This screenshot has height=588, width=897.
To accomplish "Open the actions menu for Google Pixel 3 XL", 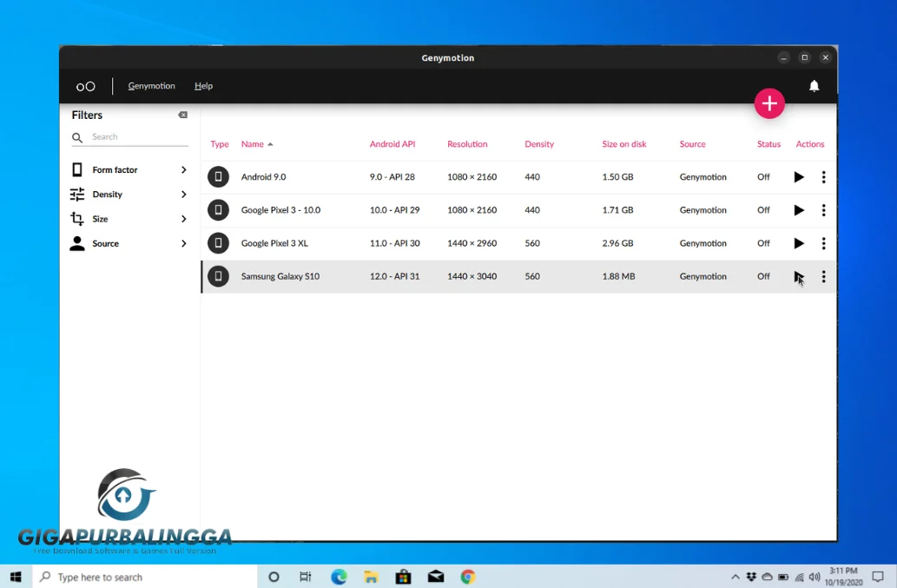I will click(823, 243).
